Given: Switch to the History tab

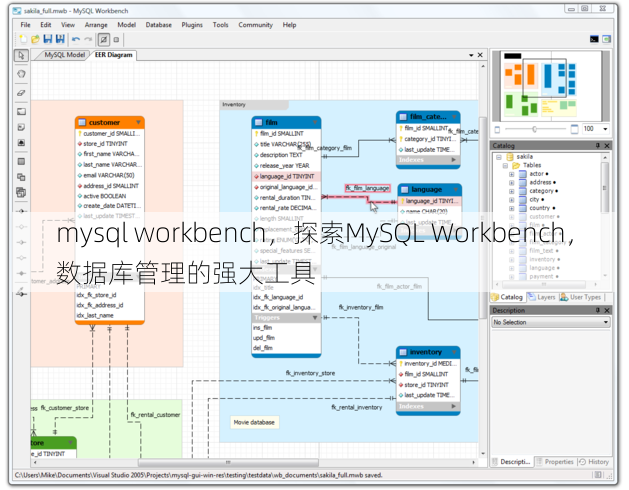Looking at the screenshot, I should [x=595, y=462].
